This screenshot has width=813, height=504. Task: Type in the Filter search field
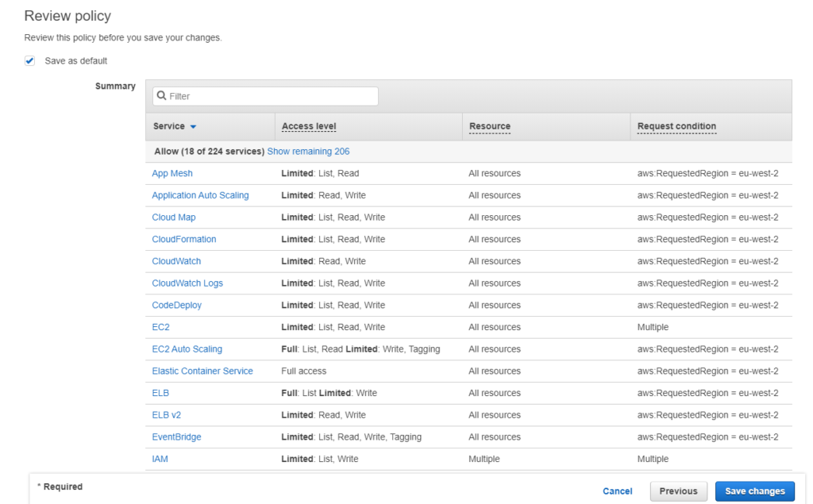point(270,96)
